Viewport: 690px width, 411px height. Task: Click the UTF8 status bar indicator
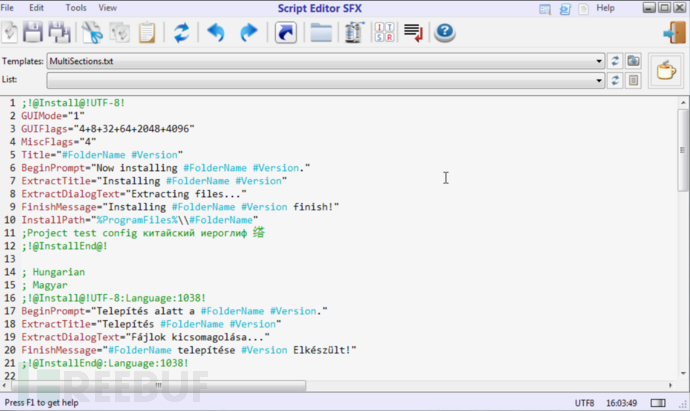tap(584, 403)
